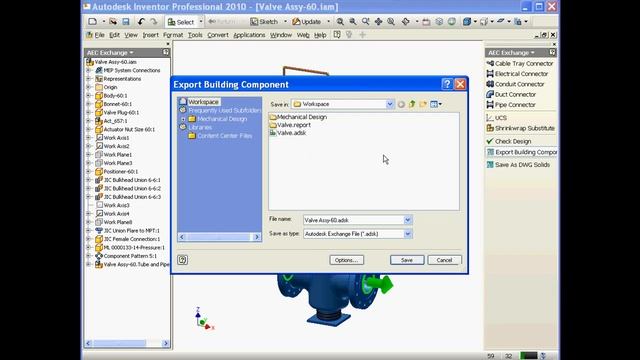Click the Conduit Connector tool
Image resolution: width=640 pixels, height=360 pixels.
[x=515, y=84]
